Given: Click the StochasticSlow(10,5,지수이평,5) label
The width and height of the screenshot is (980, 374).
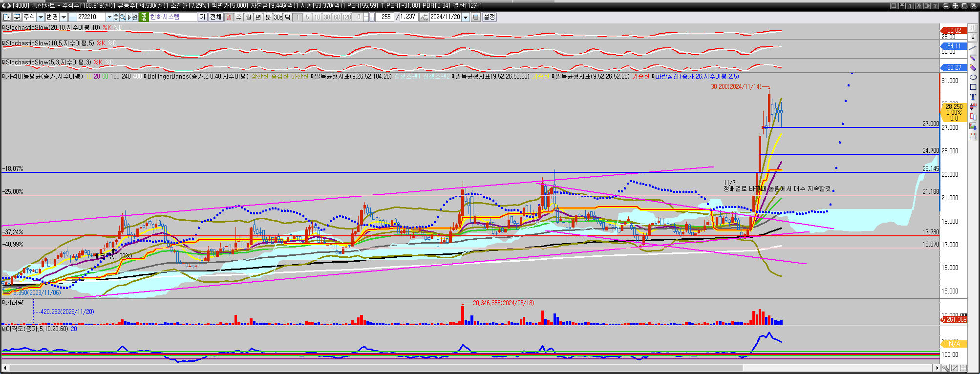Looking at the screenshot, I should pyautogui.click(x=50, y=43).
